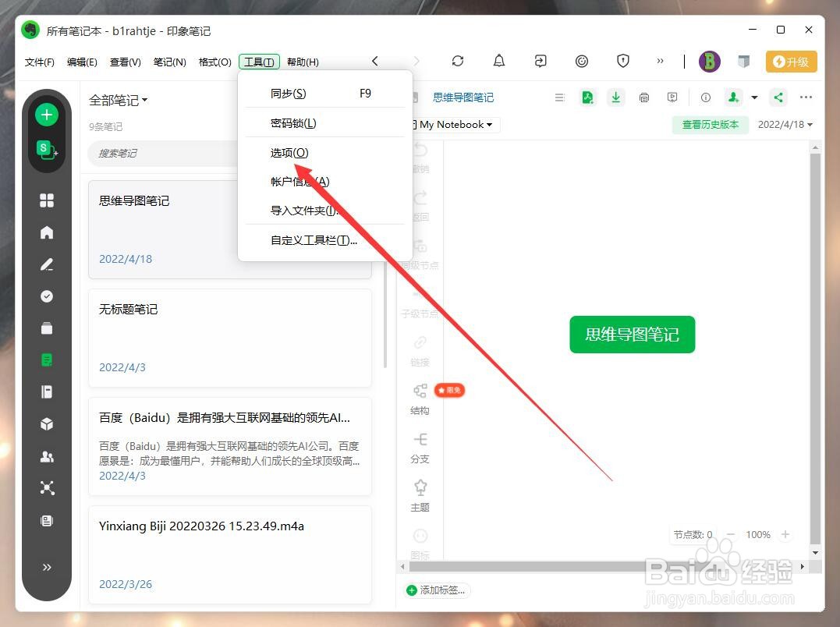Select the 思维导图笔记 mind map root node
This screenshot has width=840, height=627.
point(632,335)
